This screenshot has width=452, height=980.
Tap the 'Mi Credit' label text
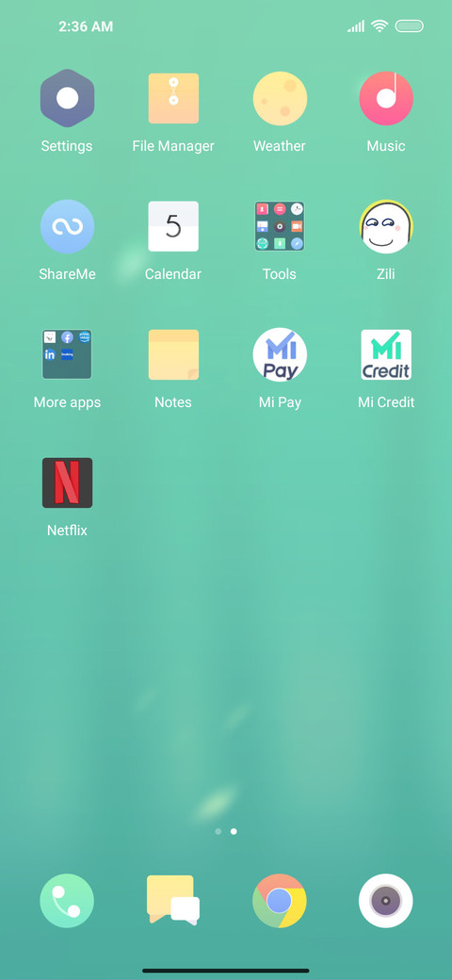[x=386, y=402]
